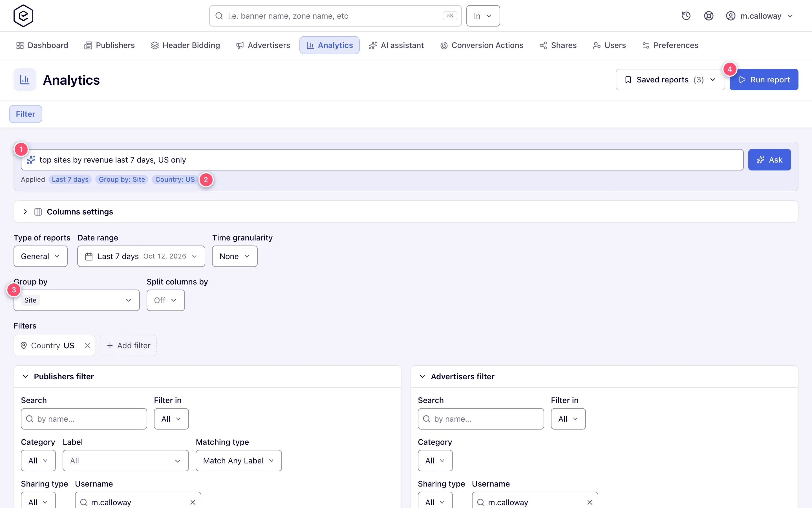Image resolution: width=812 pixels, height=508 pixels.
Task: Open the Last 7 days date range dropdown
Action: [141, 256]
